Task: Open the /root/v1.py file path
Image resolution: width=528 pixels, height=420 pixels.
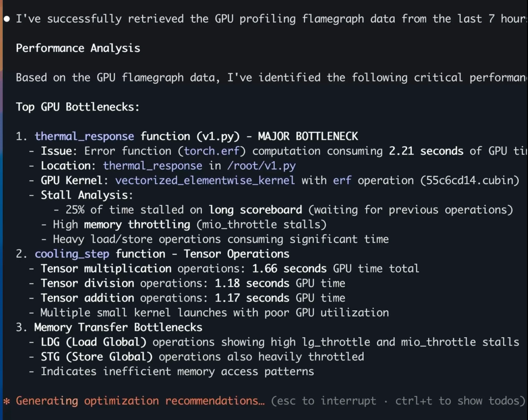Action: tap(261, 166)
